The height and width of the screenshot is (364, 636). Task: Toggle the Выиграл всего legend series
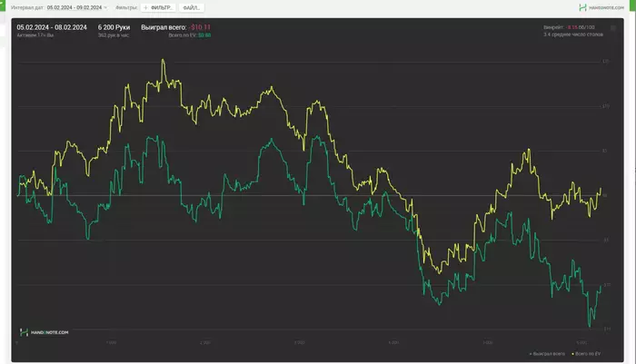[x=547, y=354]
